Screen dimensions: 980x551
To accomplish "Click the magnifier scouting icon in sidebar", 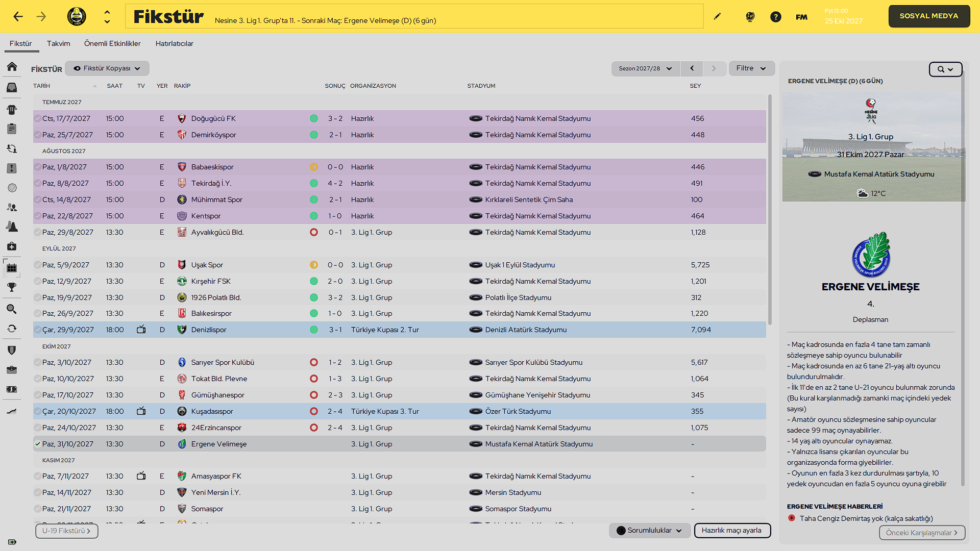I will click(12, 309).
